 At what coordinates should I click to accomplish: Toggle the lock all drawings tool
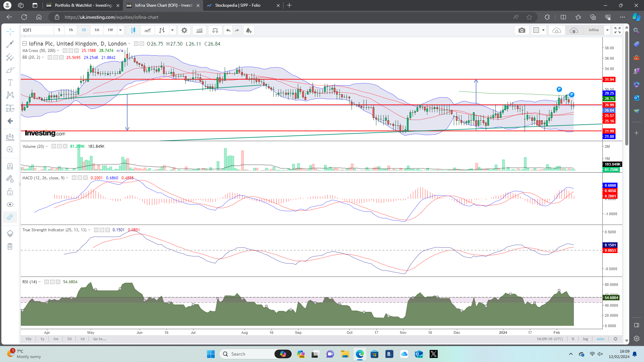(x=10, y=192)
